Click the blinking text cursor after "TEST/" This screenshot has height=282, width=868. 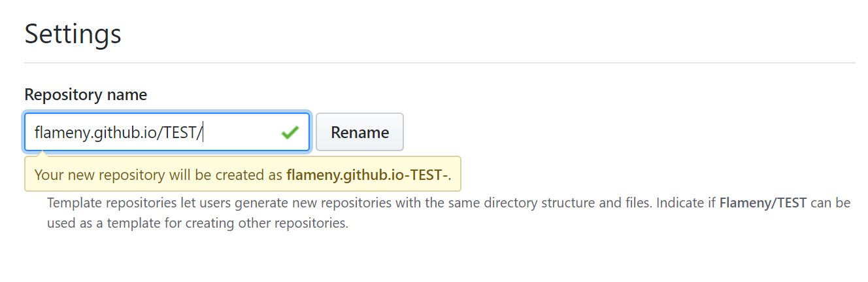205,133
